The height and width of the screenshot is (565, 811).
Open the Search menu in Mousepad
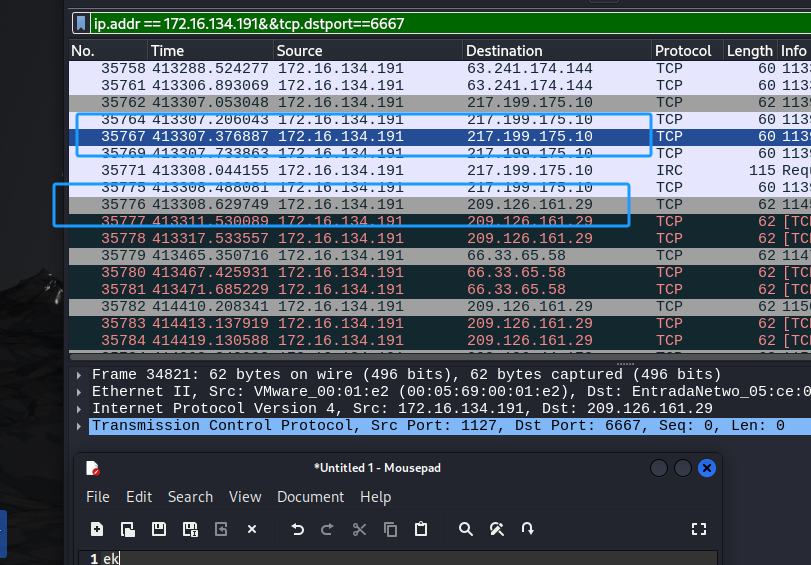click(190, 497)
